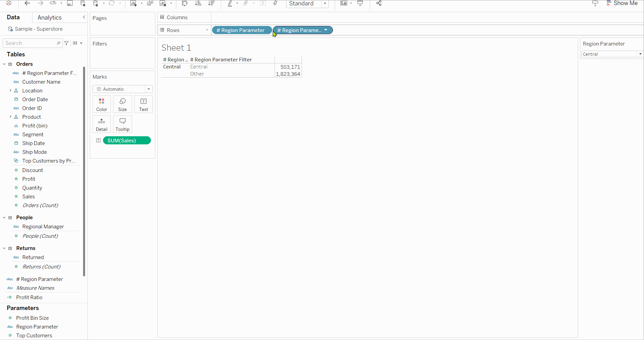
Task: Select the Clear Sheet icon
Action: [163, 3]
